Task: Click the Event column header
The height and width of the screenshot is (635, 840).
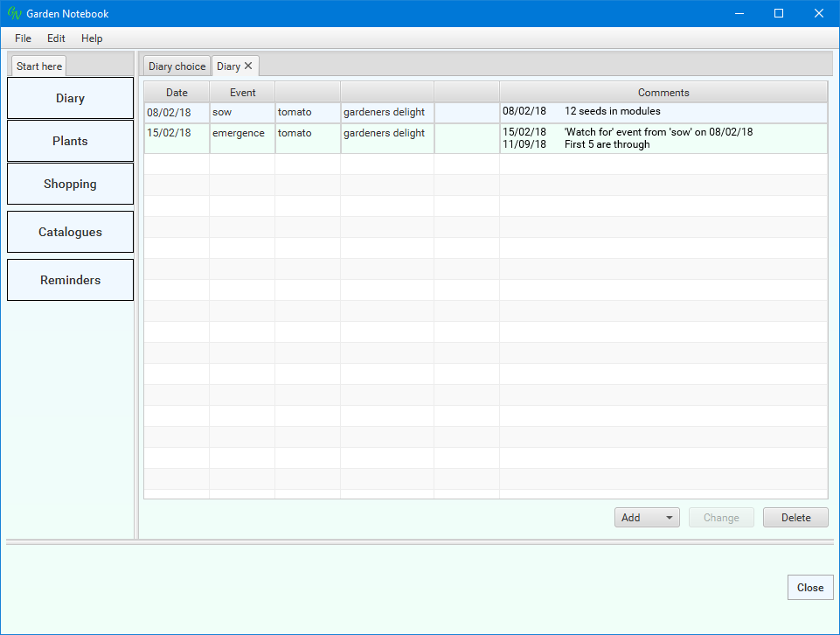Action: click(242, 93)
